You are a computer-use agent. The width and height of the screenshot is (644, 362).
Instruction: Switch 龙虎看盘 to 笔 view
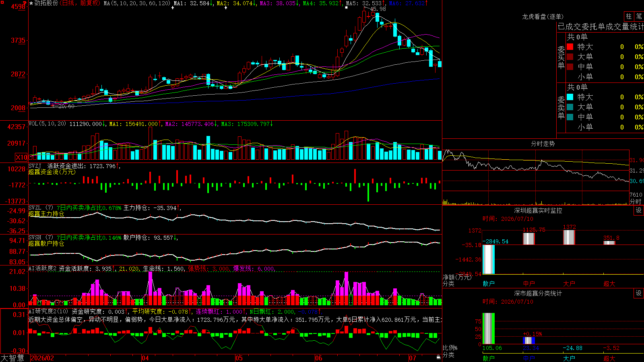pyautogui.click(x=639, y=16)
